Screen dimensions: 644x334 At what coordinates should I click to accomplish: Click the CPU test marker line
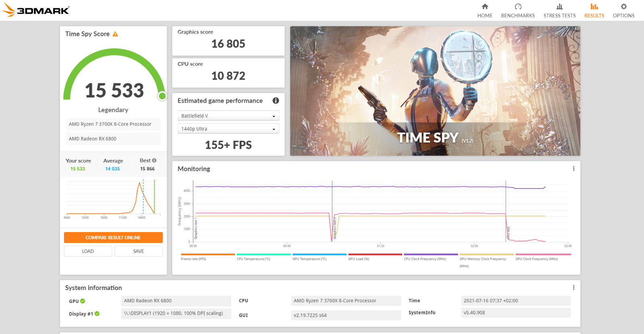coord(506,212)
